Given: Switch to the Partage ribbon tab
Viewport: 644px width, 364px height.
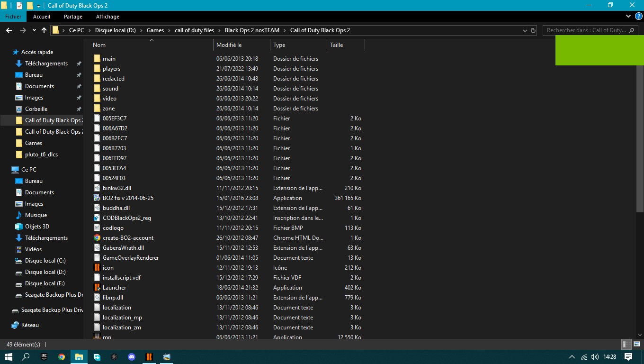Looking at the screenshot, I should coord(73,17).
